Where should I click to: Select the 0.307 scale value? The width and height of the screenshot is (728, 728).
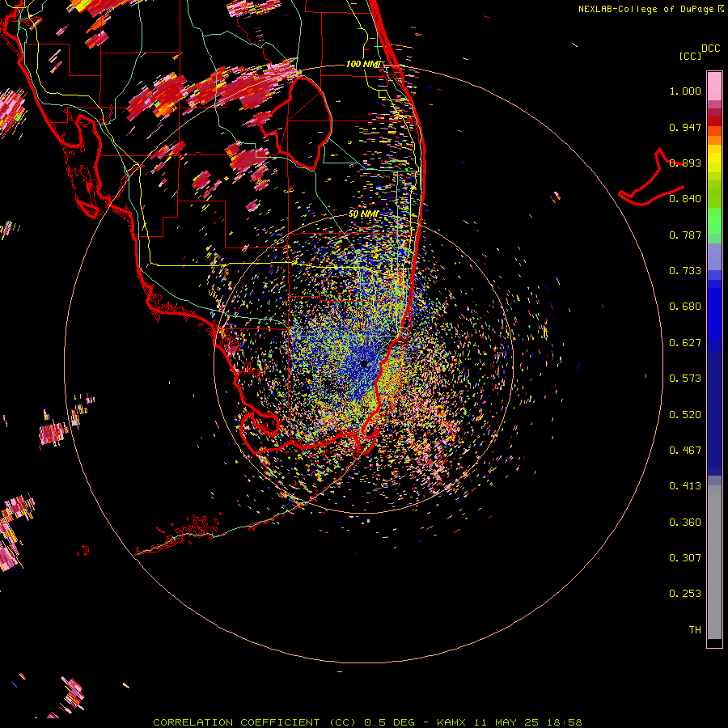[x=685, y=558]
